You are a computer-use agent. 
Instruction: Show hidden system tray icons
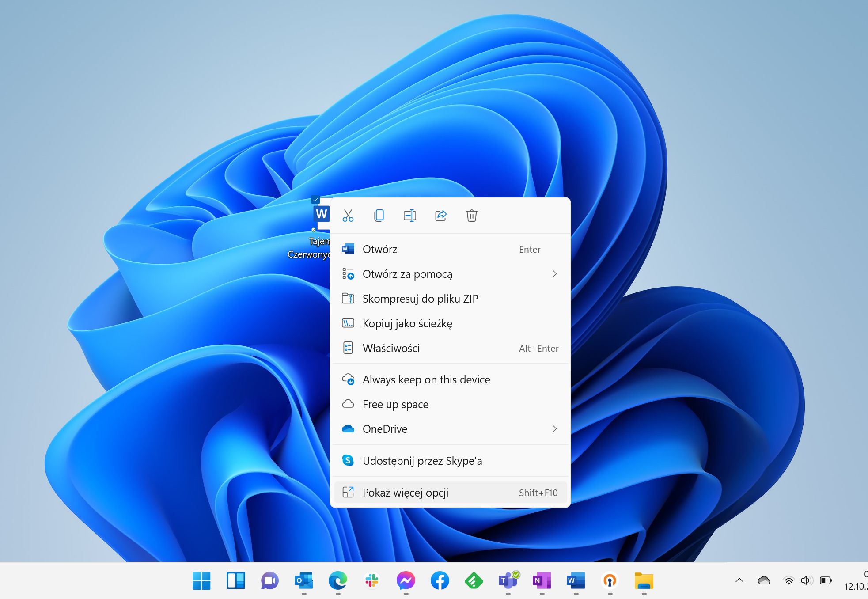pos(739,581)
